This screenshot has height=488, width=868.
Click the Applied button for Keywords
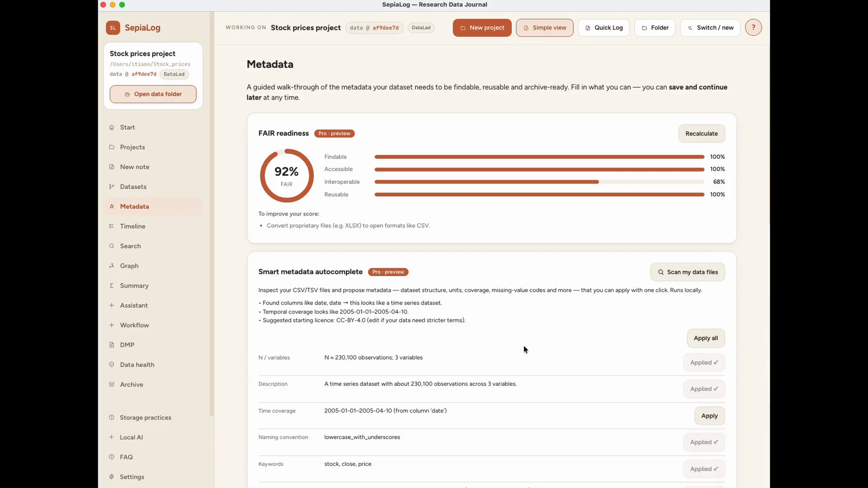point(704,469)
